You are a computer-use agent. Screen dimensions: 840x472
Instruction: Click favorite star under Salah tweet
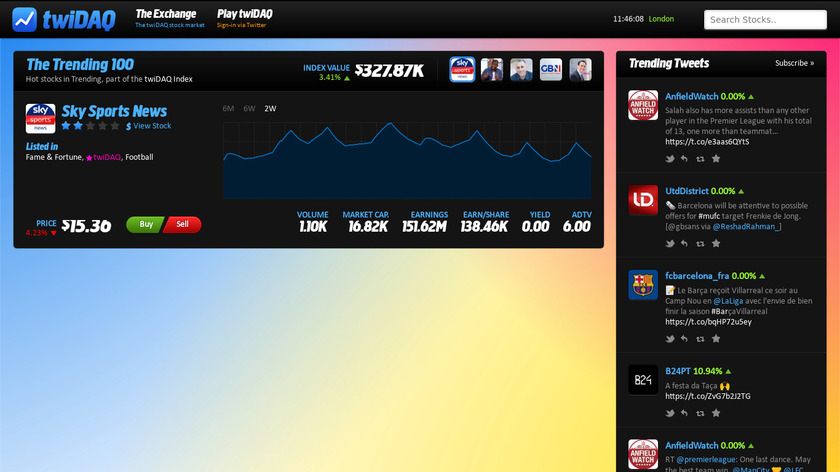716,159
